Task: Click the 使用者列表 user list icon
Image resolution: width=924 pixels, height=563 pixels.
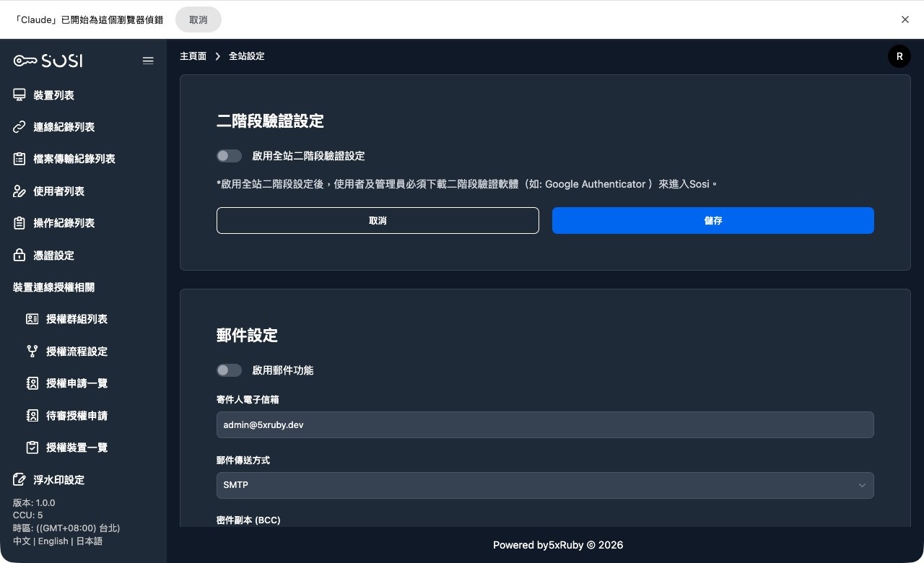Action: [20, 191]
